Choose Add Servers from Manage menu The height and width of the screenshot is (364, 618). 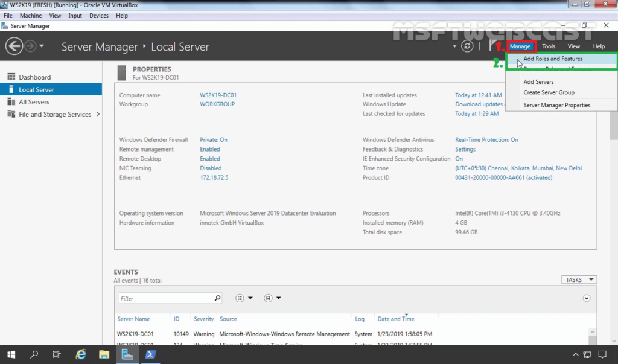[538, 82]
